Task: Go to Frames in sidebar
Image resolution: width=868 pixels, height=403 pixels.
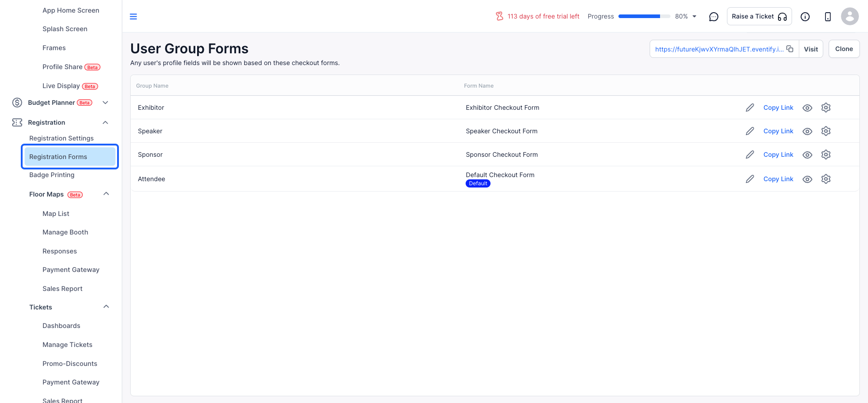Action: (x=54, y=48)
